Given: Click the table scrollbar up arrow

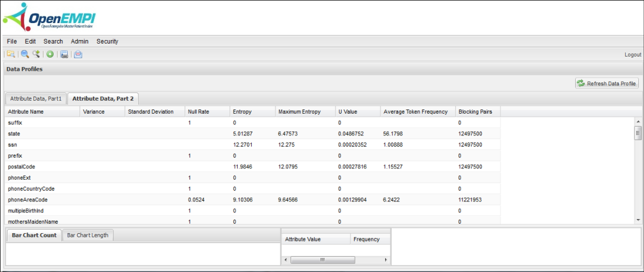Looking at the screenshot, I should pos(638,122).
